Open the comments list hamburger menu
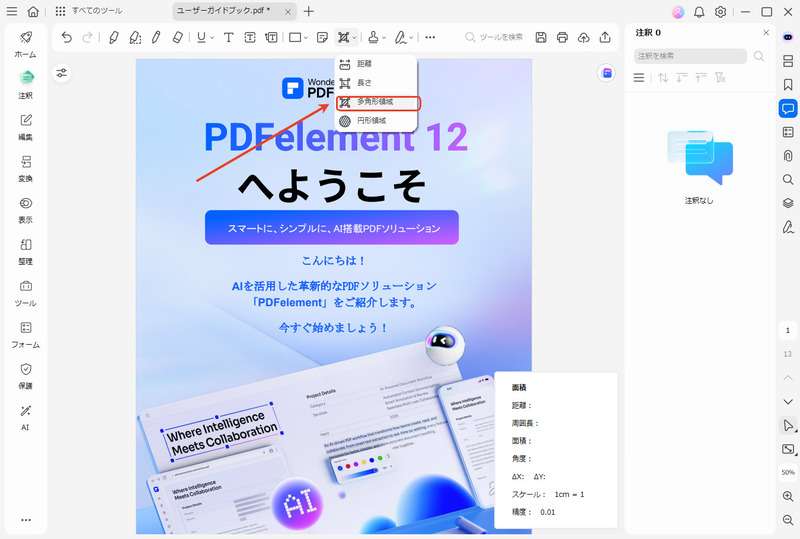The image size is (800, 539). (x=639, y=78)
